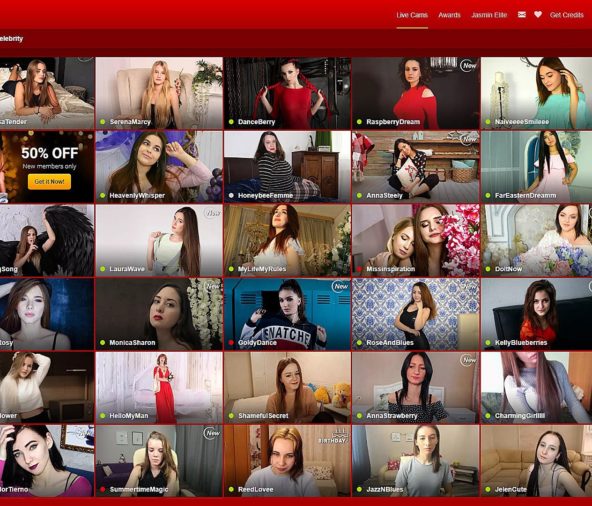Viewport: 592px width, 506px height.
Task: Click the New badge on AnnaStrawberry
Action: click(469, 360)
